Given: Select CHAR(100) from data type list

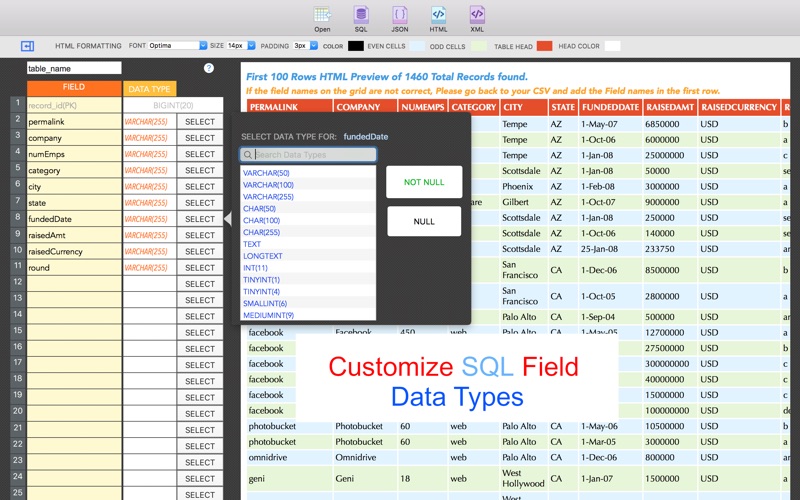Looking at the screenshot, I should pyautogui.click(x=308, y=220).
